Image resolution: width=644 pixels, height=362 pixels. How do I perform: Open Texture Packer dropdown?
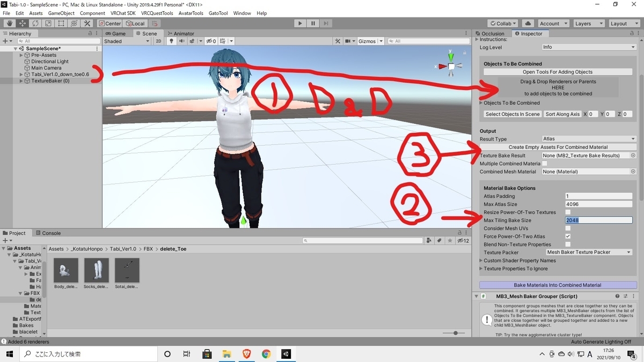(x=589, y=252)
